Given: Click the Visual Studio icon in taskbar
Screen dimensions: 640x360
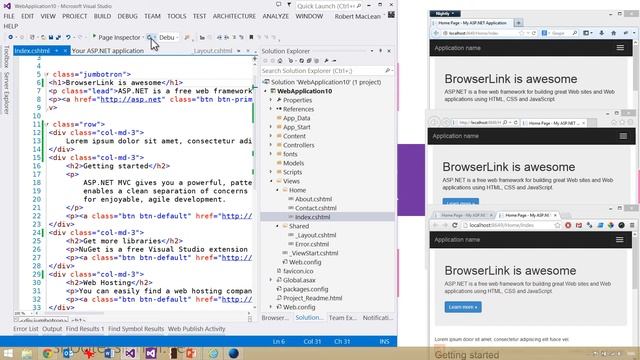Looking at the screenshot, I should [130, 353].
